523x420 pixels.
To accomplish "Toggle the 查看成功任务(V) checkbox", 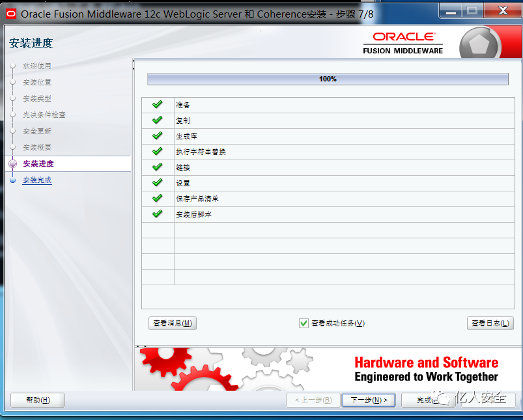I will pos(304,323).
